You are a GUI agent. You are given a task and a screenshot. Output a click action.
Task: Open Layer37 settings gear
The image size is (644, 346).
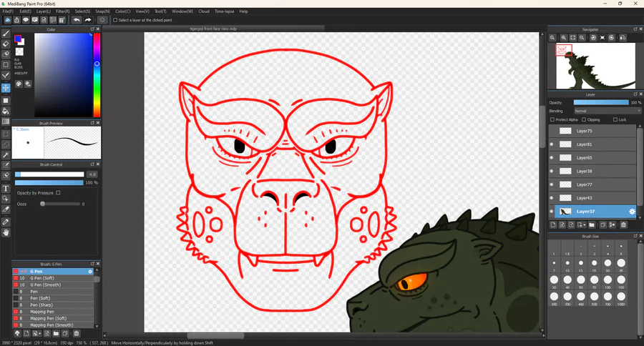[x=632, y=212]
